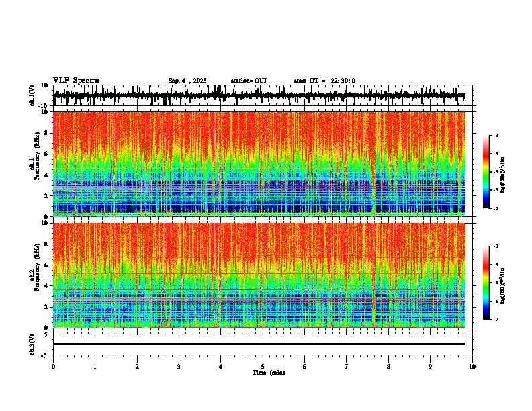The height and width of the screenshot is (411, 532).
Task: Click the ch.1 color bar log(PSD) label
Action: click(x=503, y=175)
